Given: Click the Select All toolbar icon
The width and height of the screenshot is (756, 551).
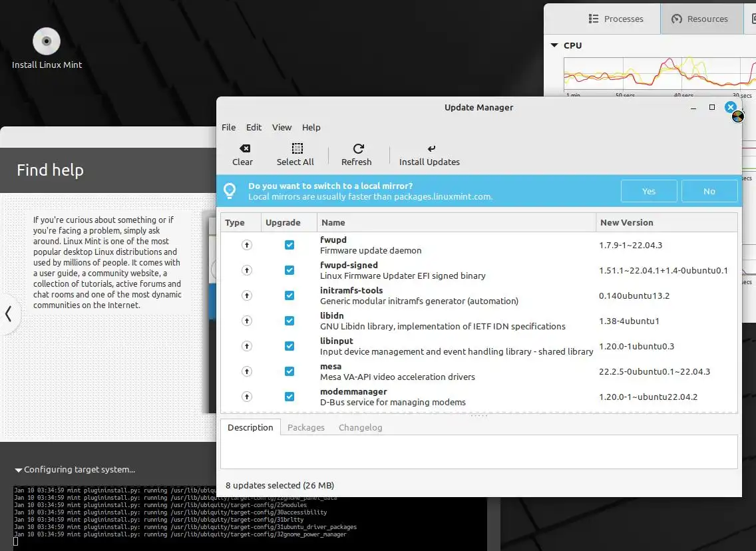Looking at the screenshot, I should tap(297, 148).
